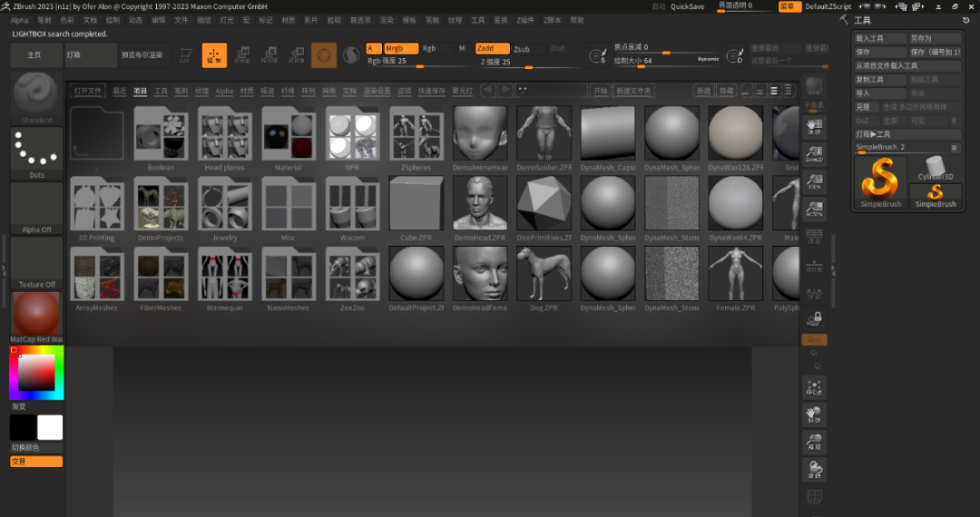Switch to the 材质 tab in LightBox
The height and width of the screenshot is (517, 980).
click(247, 92)
